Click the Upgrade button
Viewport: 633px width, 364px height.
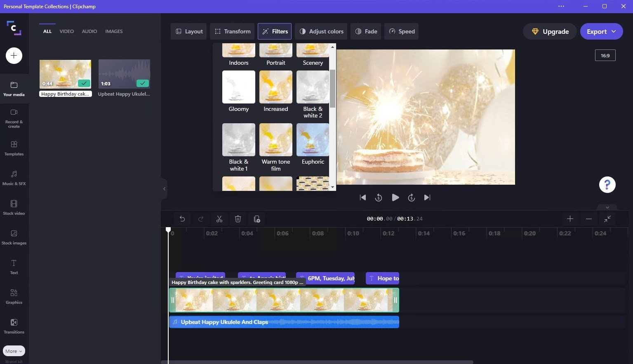tap(550, 31)
